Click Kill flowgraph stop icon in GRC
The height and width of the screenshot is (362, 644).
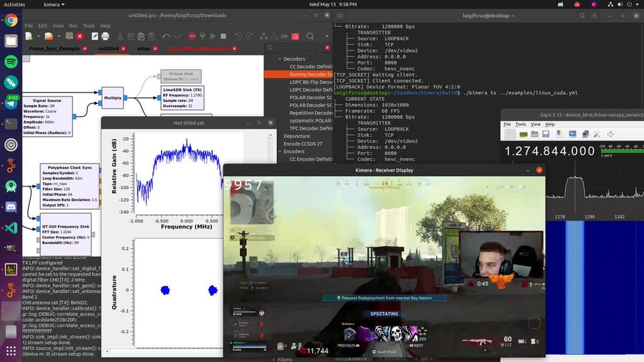click(x=223, y=36)
